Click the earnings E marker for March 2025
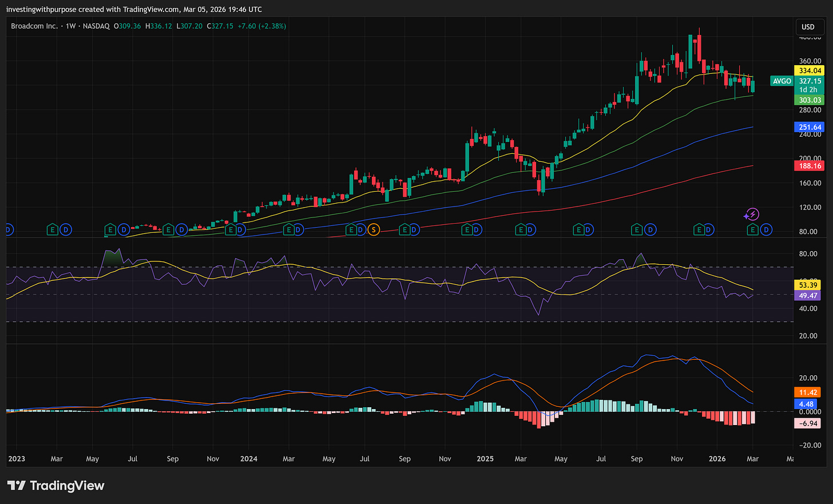Viewport: 833px width, 504px height. pos(521,230)
